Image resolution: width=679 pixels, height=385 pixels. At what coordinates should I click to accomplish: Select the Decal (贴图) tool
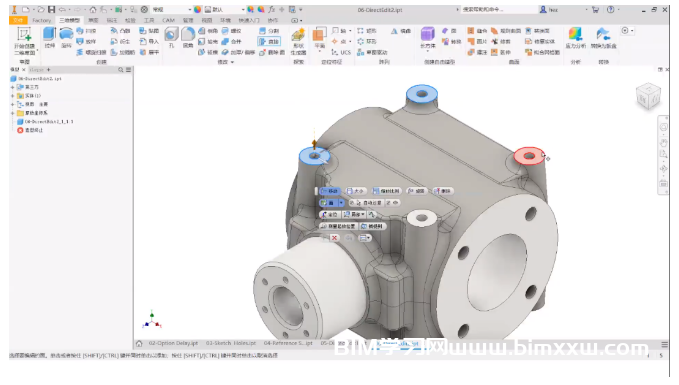tap(149, 31)
